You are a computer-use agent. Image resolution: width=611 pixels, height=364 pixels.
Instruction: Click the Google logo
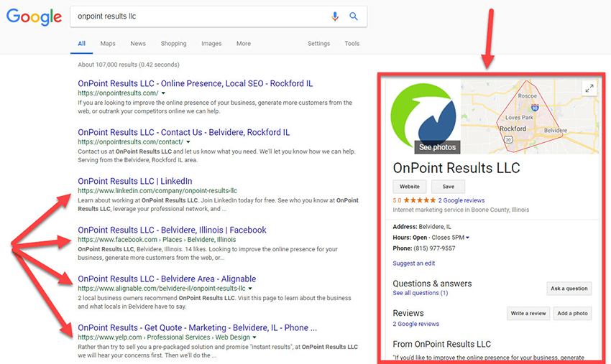(34, 17)
